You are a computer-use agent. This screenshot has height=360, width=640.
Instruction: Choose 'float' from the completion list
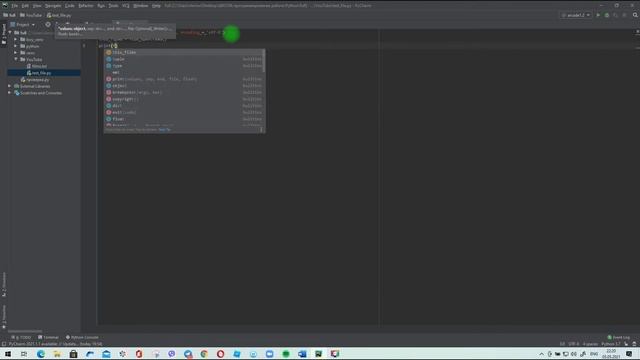pyautogui.click(x=184, y=119)
